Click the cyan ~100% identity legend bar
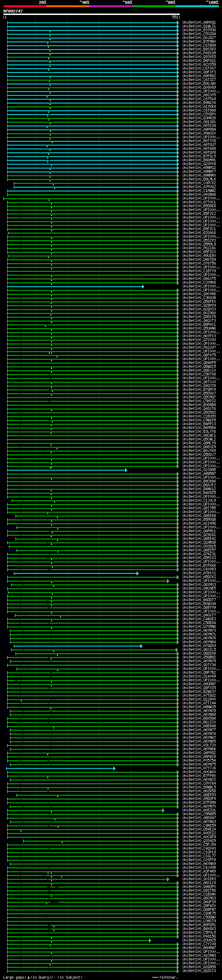 (197, 7)
